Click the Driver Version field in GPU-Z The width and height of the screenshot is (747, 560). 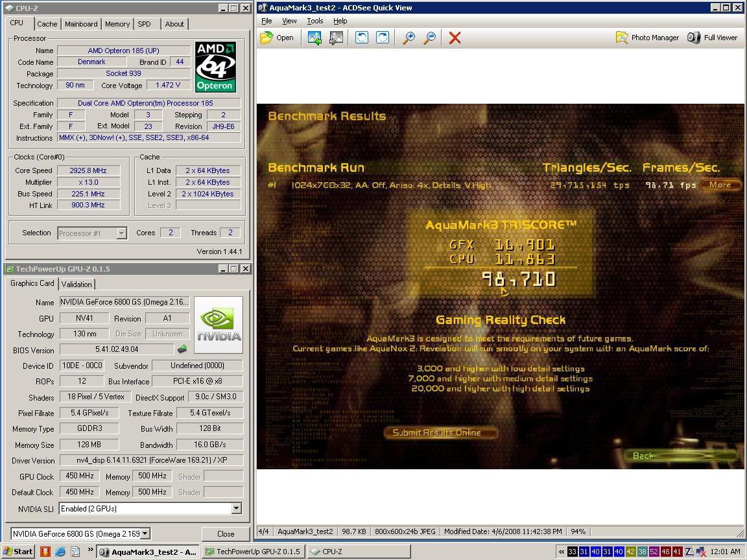152,460
